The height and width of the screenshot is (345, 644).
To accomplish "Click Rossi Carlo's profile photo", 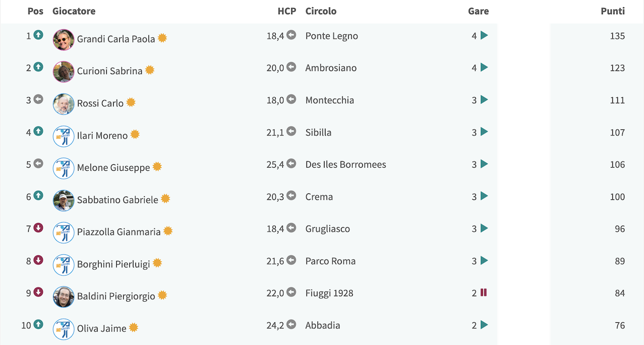I will (63, 104).
